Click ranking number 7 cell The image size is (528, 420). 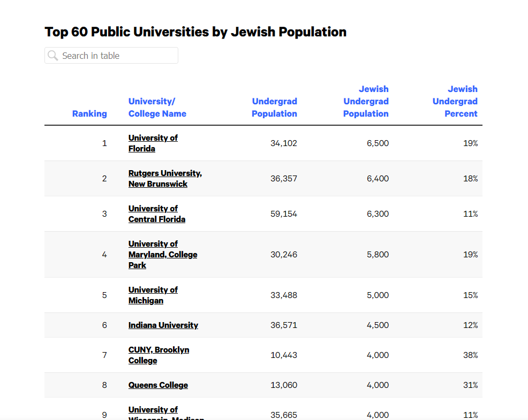coord(104,355)
